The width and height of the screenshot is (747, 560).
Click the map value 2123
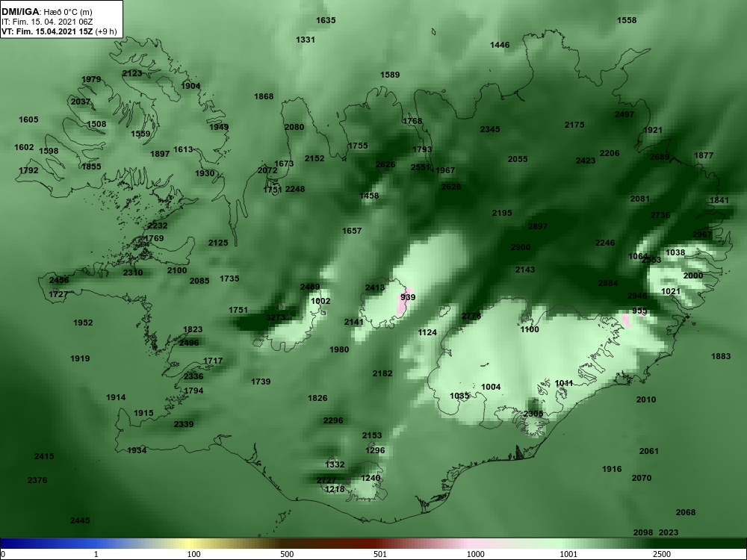[x=132, y=73]
